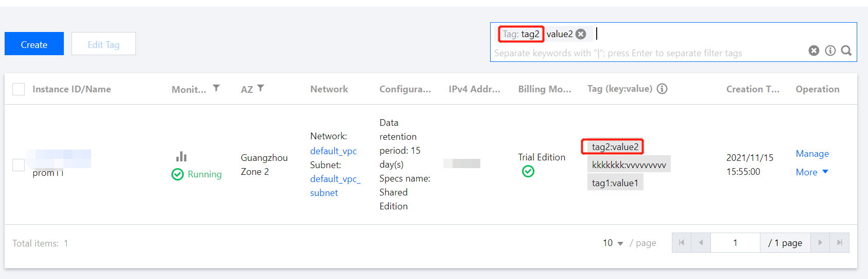Click Trial Edition green check icon
The height and width of the screenshot is (279, 868).
pyautogui.click(x=528, y=171)
